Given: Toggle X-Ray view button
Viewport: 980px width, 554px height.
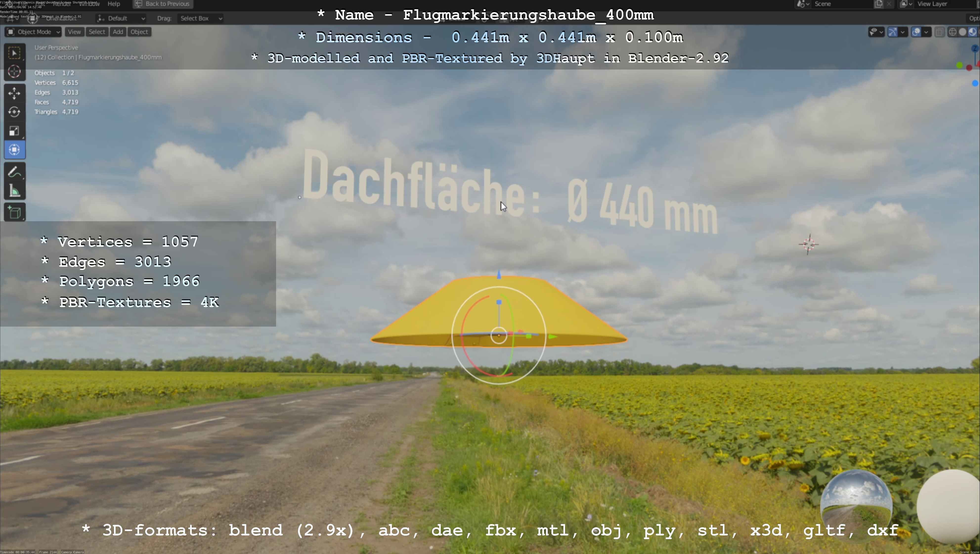Looking at the screenshot, I should [x=939, y=32].
